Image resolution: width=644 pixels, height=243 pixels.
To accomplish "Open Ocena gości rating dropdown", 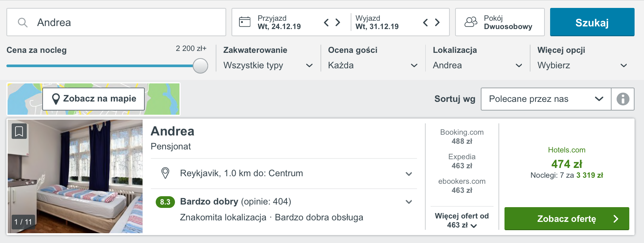I will coord(373,65).
